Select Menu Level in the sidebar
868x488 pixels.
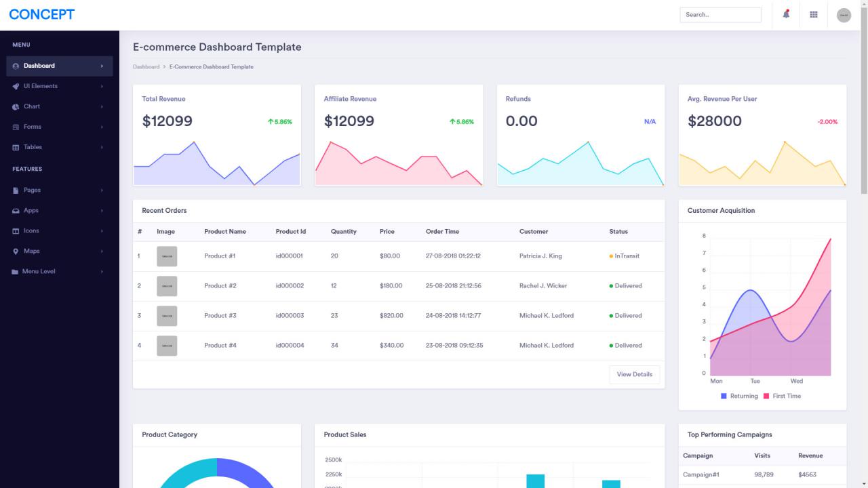tap(60, 272)
